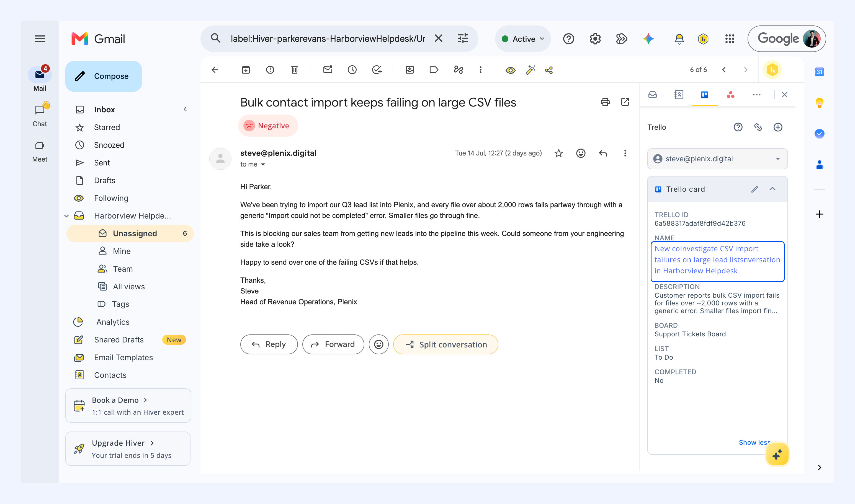Reply using the arrow icon in message header
Screen dimensions: 855x504
[x=603, y=154]
